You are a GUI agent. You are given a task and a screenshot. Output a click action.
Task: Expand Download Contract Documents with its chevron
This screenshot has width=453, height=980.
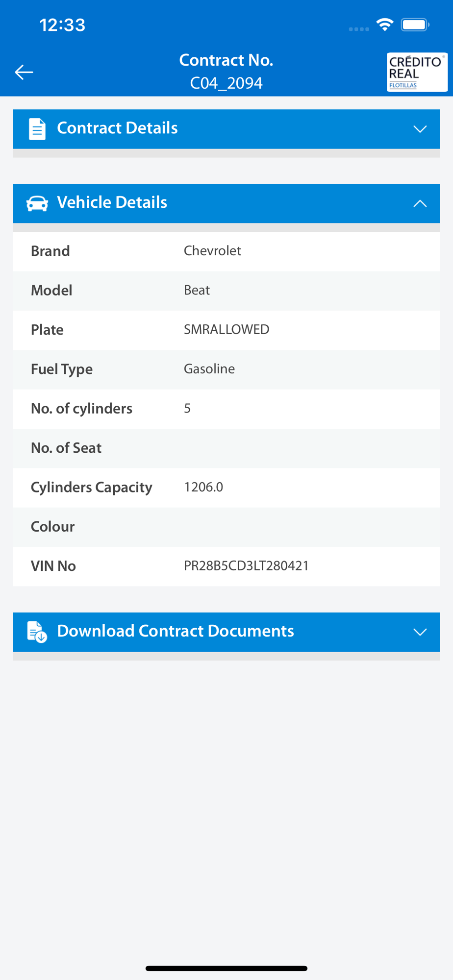420,632
